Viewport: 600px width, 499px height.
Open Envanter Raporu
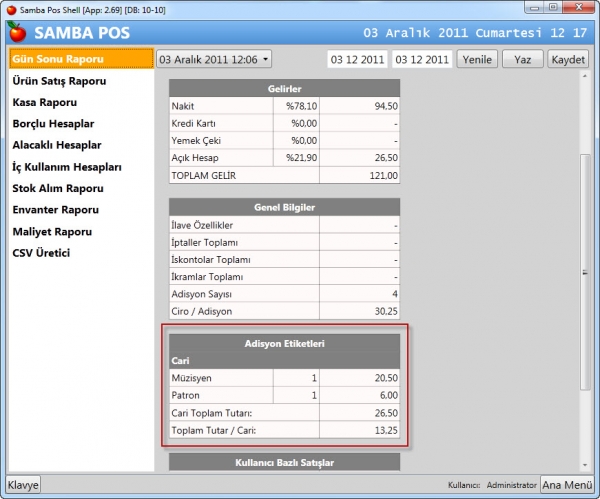pyautogui.click(x=55, y=210)
